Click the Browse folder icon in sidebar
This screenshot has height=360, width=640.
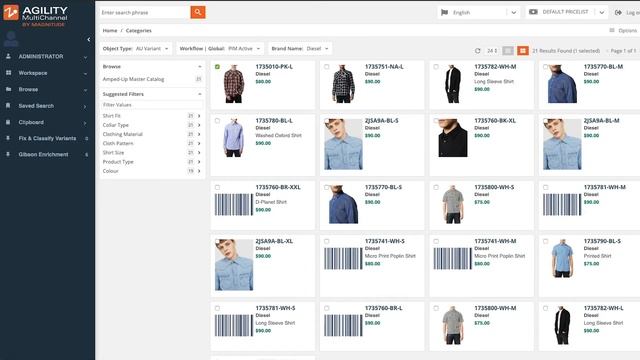8,89
